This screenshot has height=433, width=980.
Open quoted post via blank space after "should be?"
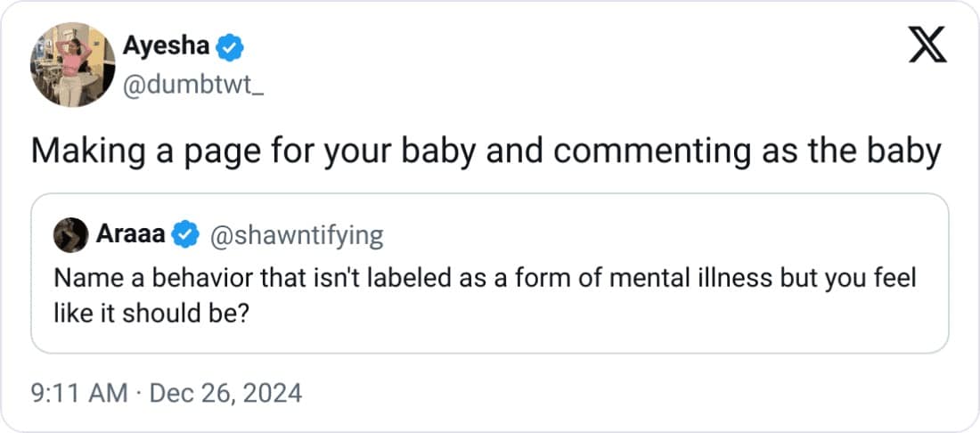pos(535,314)
